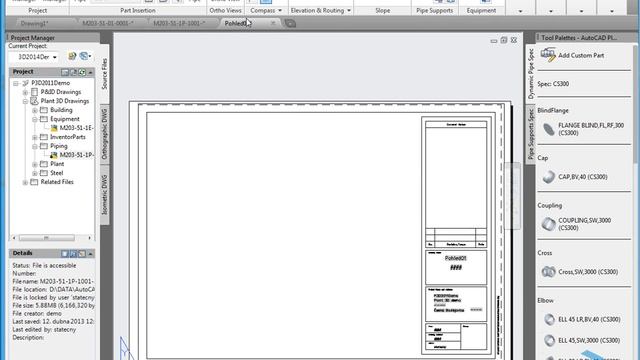This screenshot has height=360, width=640.
Task: Open the Pipe Supports Spec palette tab
Action: coord(531,134)
